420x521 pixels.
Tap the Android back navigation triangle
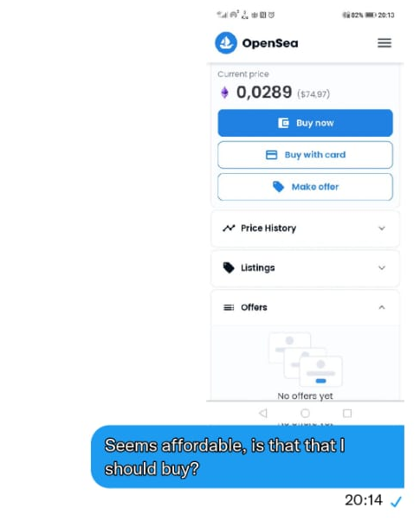[x=263, y=413]
